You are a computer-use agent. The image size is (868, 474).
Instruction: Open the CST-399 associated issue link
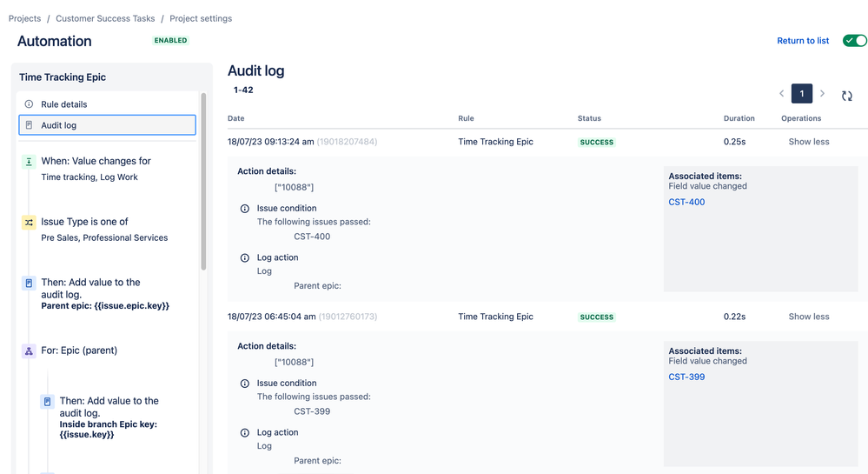tap(686, 377)
